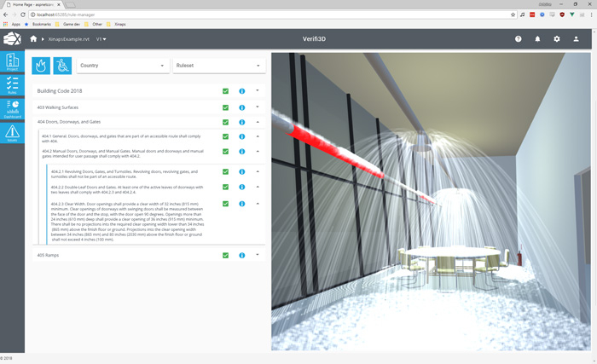Image resolution: width=597 pixels, height=364 pixels.
Task: Click the help question mark icon
Action: tap(518, 39)
